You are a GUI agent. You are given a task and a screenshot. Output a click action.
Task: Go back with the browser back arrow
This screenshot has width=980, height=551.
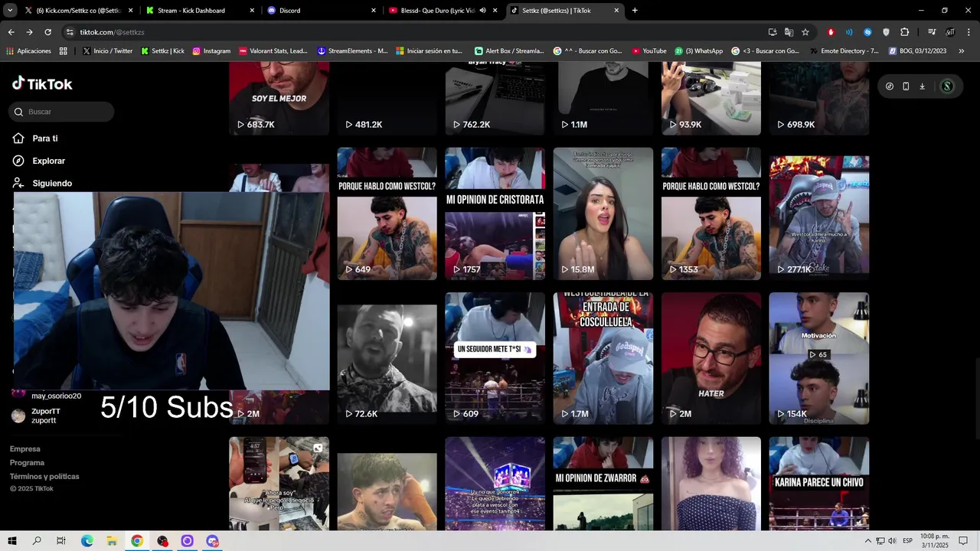pos(11,32)
